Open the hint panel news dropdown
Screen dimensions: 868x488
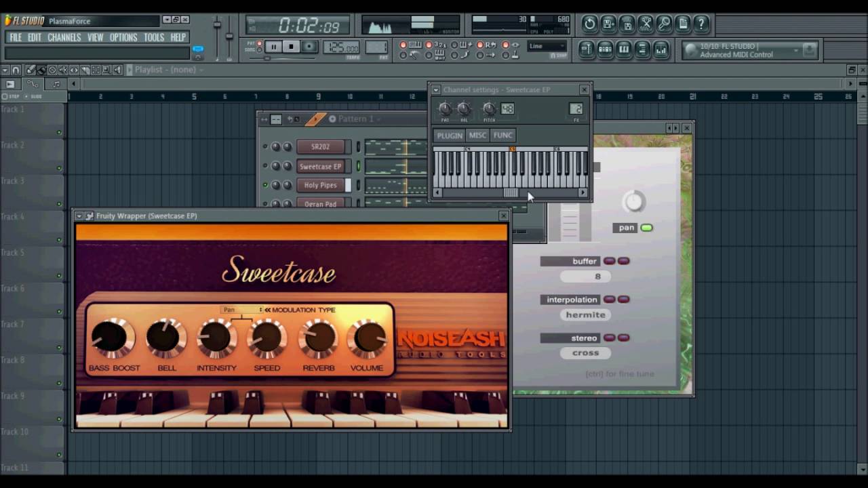click(795, 50)
